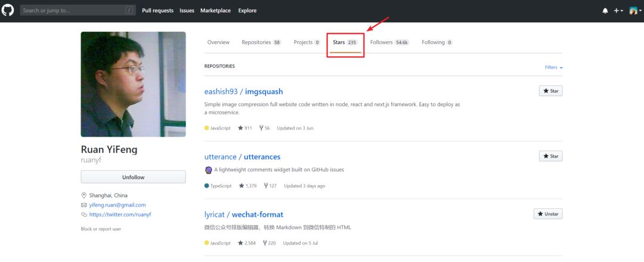Expand the plus create-new dropdown
The height and width of the screenshot is (262, 644).
coord(618,11)
